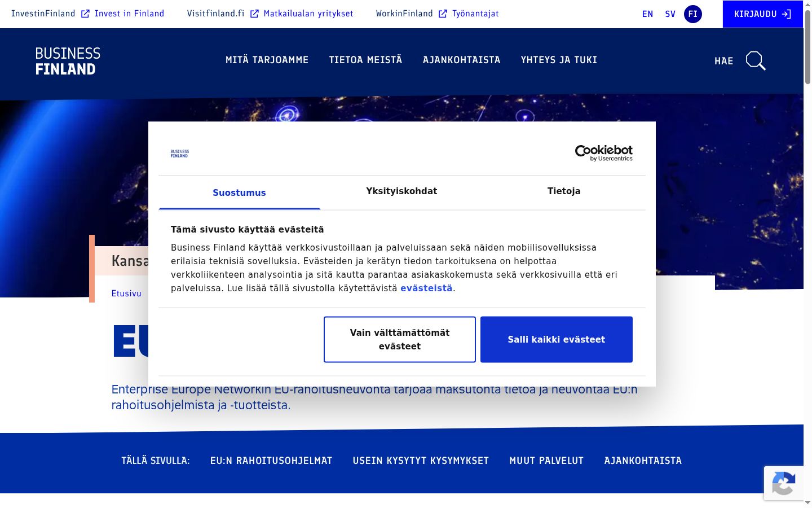
Task: Open the Tietoja tab
Action: (564, 191)
